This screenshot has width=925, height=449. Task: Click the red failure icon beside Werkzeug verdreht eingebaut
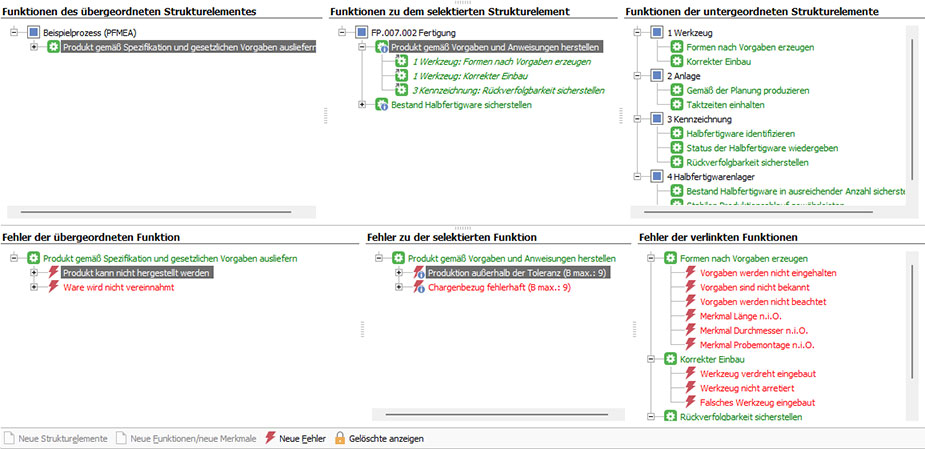[690, 373]
